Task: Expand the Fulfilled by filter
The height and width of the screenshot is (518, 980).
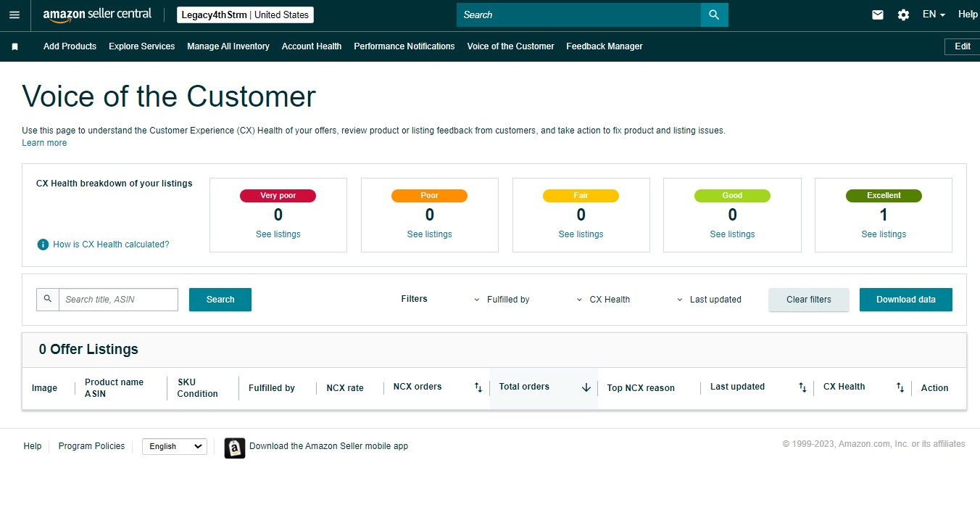Action: (502, 300)
